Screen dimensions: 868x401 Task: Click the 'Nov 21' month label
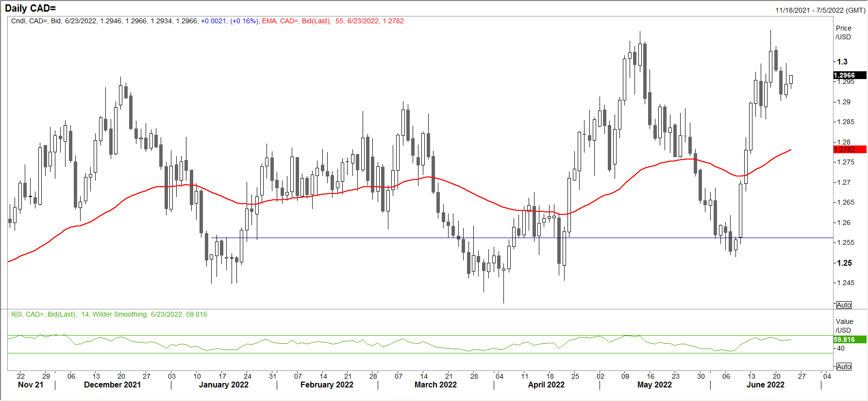point(31,385)
